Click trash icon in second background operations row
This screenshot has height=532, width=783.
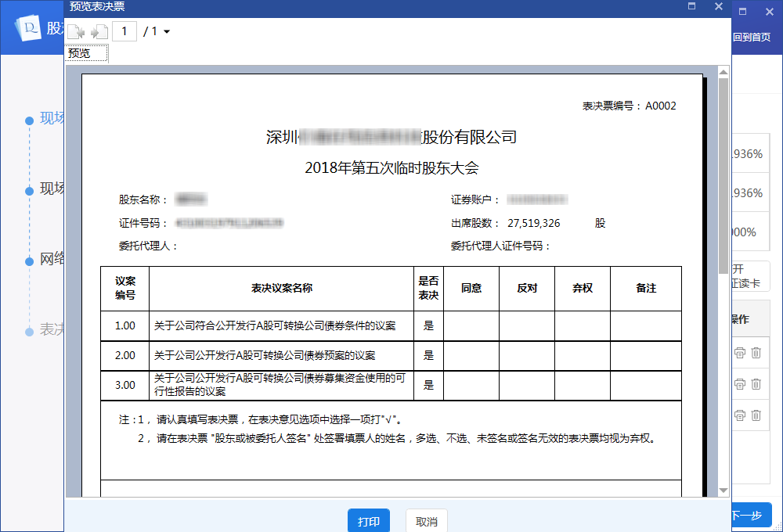pyautogui.click(x=756, y=384)
